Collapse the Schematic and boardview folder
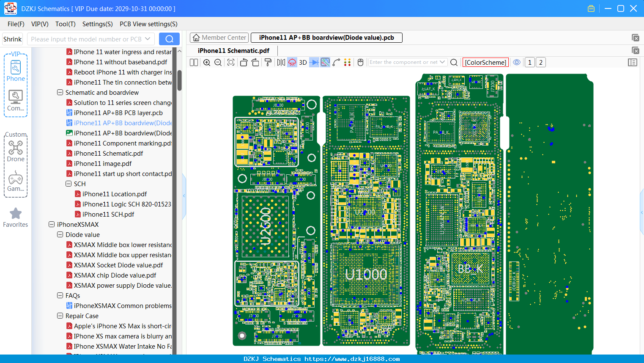Viewport: 644px width, 363px height. pyautogui.click(x=60, y=92)
